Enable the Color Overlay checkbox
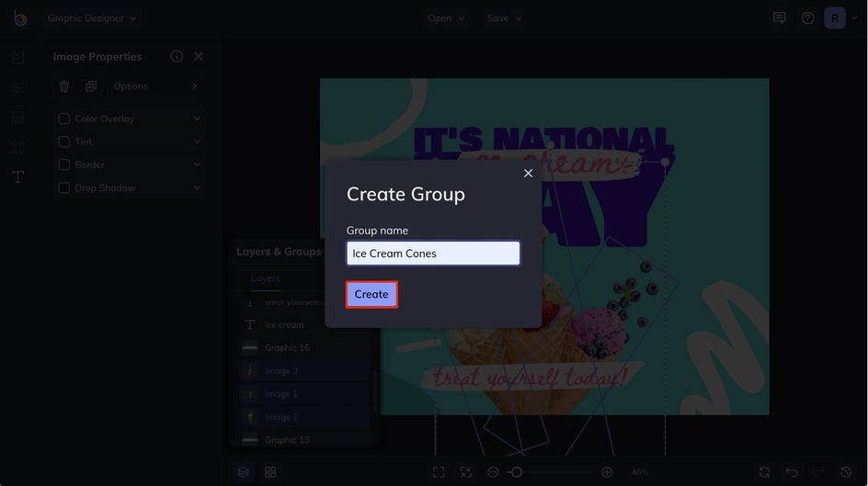 coord(64,119)
